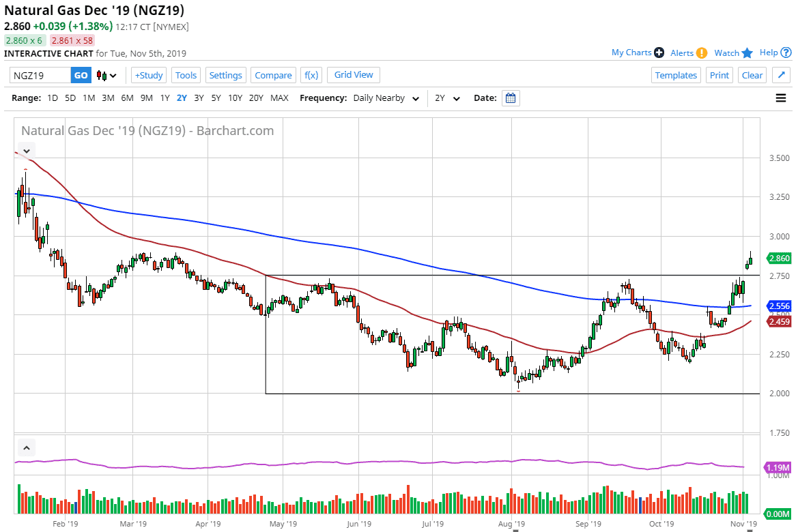The height and width of the screenshot is (532, 798).
Task: Switch range to MAX
Action: [x=279, y=98]
